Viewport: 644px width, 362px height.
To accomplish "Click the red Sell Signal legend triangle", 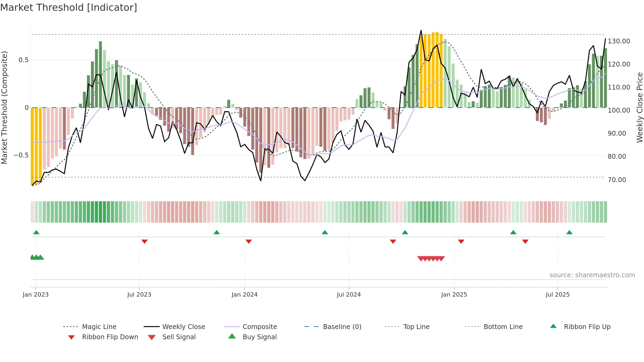I will [152, 337].
